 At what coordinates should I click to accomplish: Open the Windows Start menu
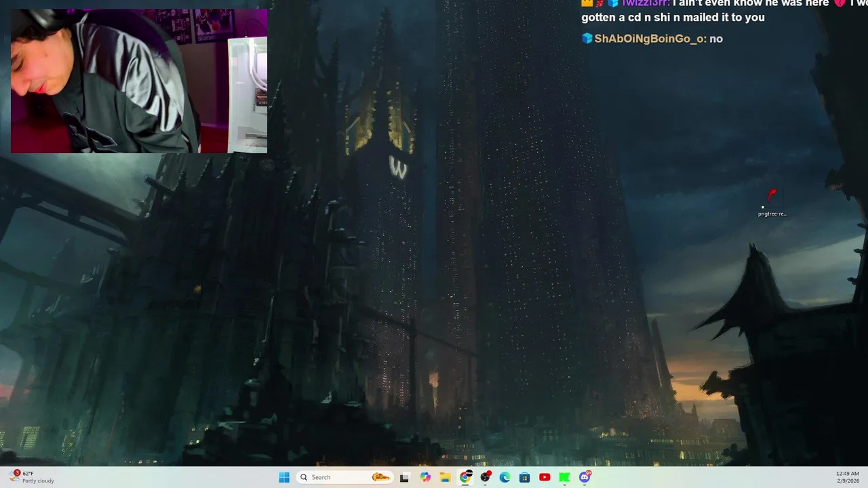pyautogui.click(x=284, y=477)
